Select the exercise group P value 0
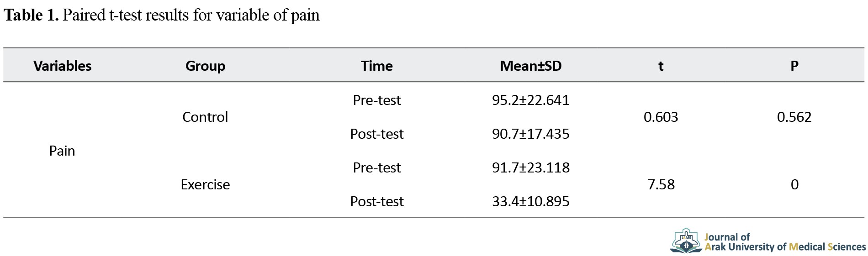Image resolution: width=868 pixels, height=256 pixels. pos(794,184)
